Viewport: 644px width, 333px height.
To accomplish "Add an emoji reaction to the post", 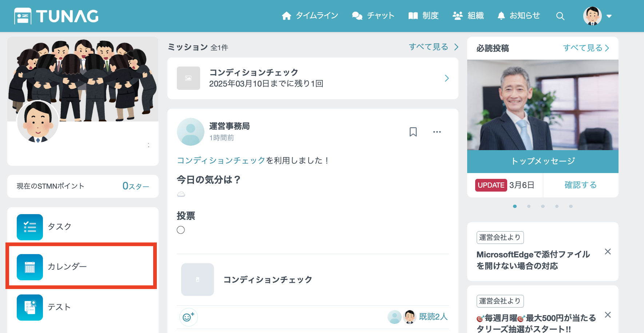I will (x=188, y=317).
